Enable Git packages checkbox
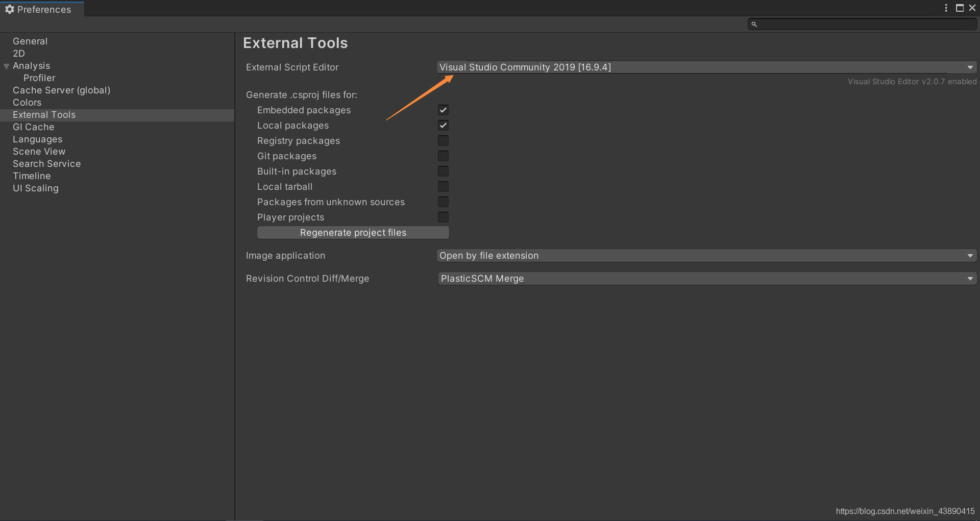This screenshot has width=980, height=521. pyautogui.click(x=443, y=156)
